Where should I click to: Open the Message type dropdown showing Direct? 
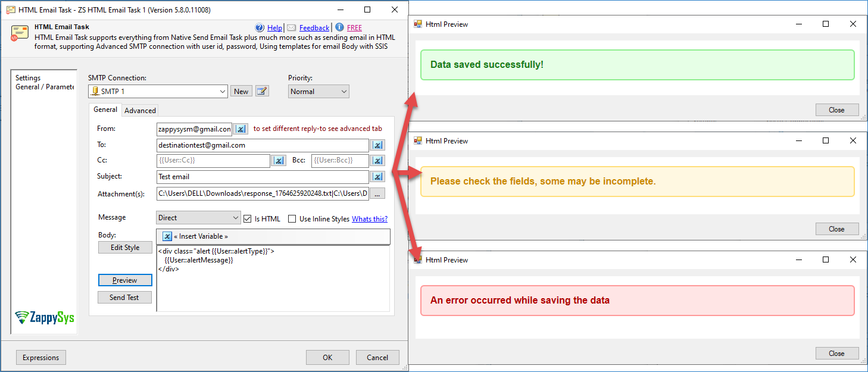click(x=235, y=218)
